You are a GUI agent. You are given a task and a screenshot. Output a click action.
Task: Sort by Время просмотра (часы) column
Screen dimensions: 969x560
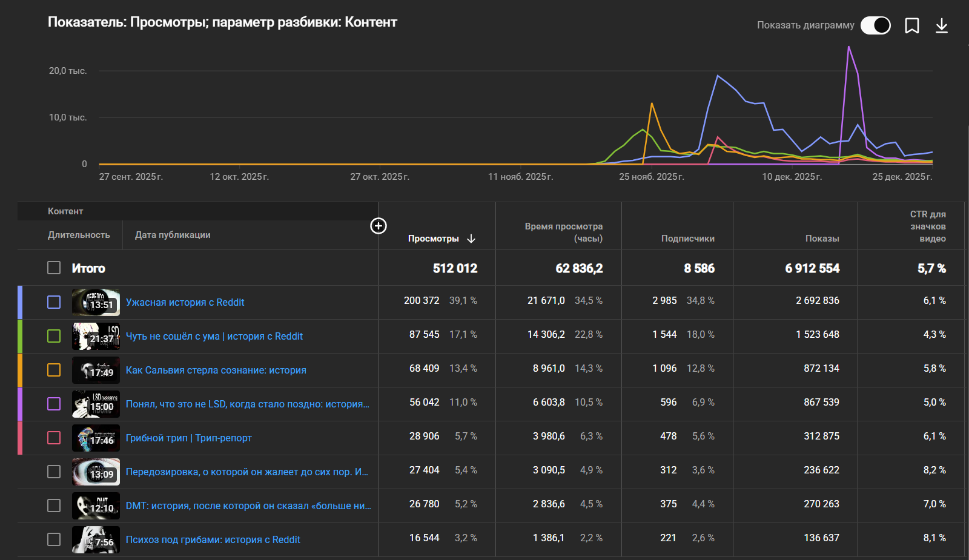[x=563, y=232]
